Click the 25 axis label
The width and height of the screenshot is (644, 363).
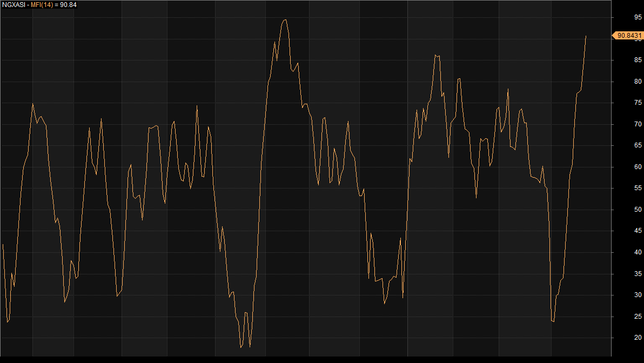click(x=638, y=316)
